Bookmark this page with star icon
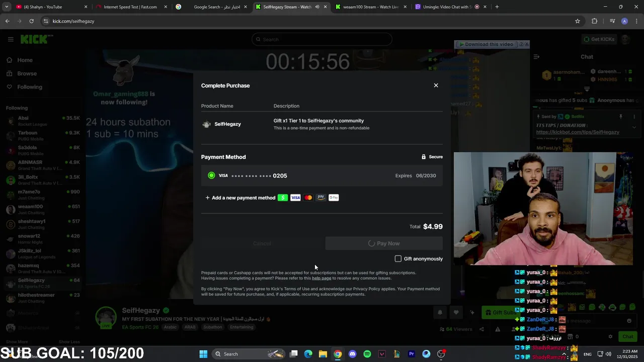The width and height of the screenshot is (644, 362). (x=578, y=21)
